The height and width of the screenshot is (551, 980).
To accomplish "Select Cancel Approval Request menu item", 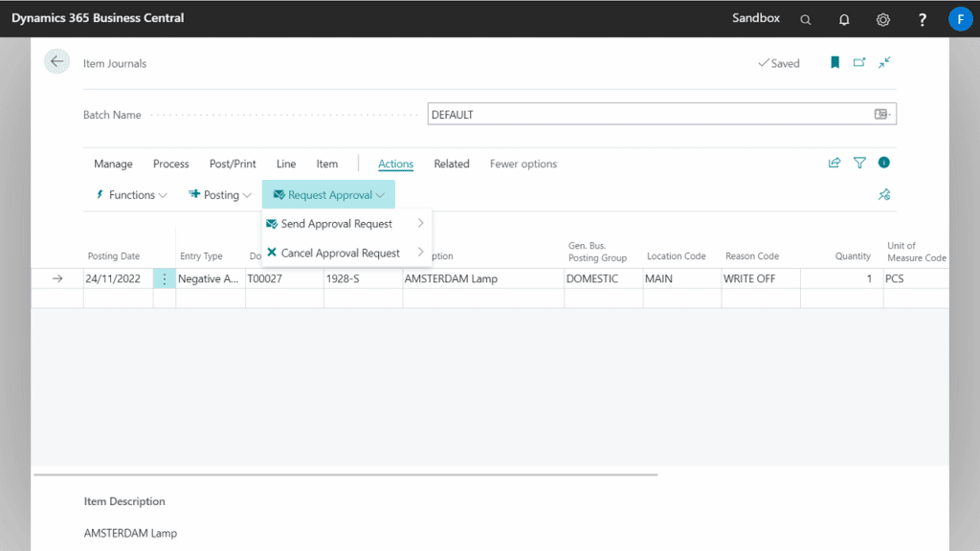I will click(341, 253).
